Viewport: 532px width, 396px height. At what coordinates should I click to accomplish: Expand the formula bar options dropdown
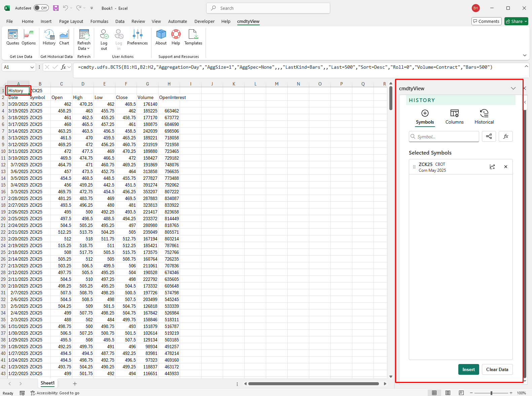pyautogui.click(x=69, y=67)
